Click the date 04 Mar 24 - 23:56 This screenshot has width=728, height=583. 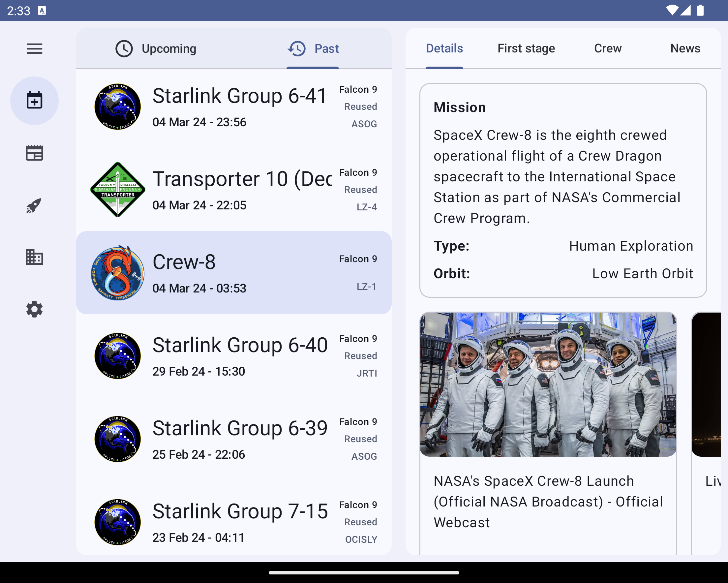point(199,122)
